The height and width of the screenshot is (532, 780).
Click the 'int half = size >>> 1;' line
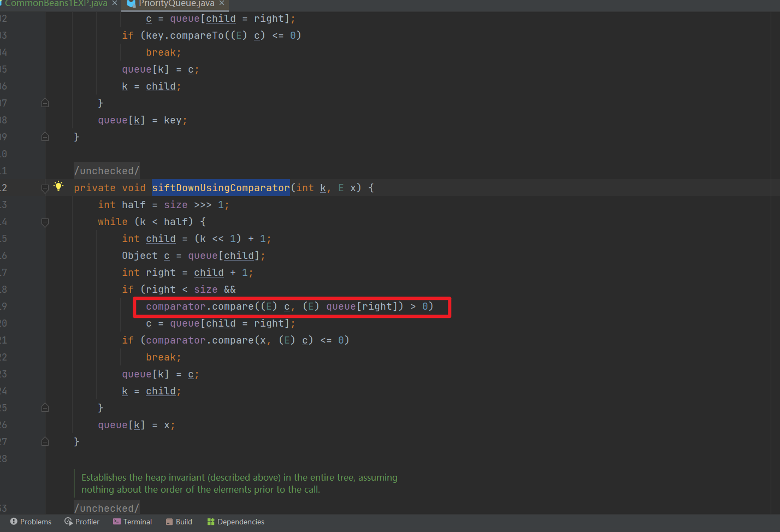click(163, 205)
